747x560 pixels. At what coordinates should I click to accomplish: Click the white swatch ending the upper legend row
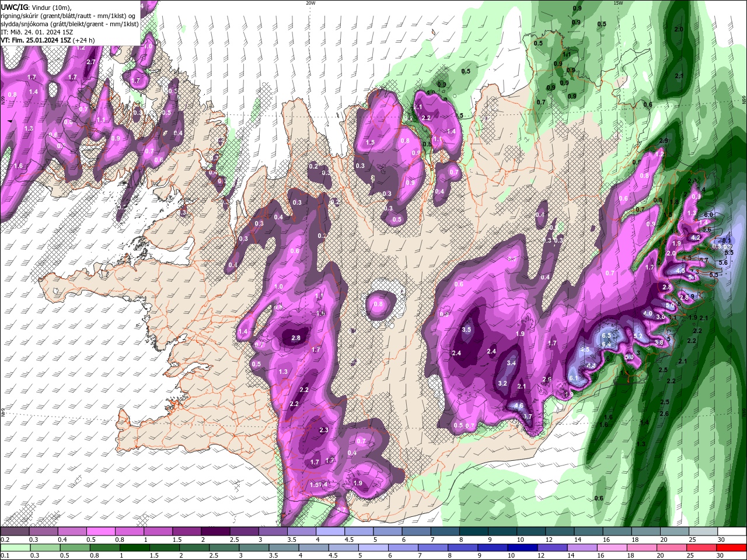[732, 531]
